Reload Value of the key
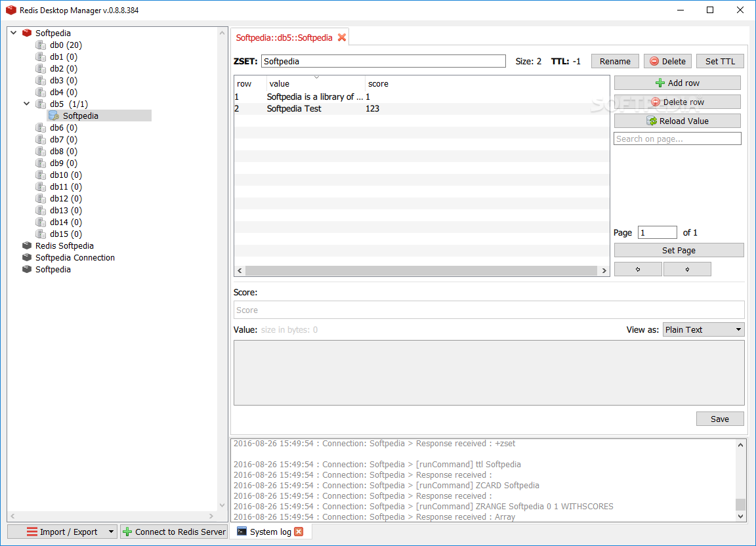Viewport: 756px width, 546px height. coord(677,121)
